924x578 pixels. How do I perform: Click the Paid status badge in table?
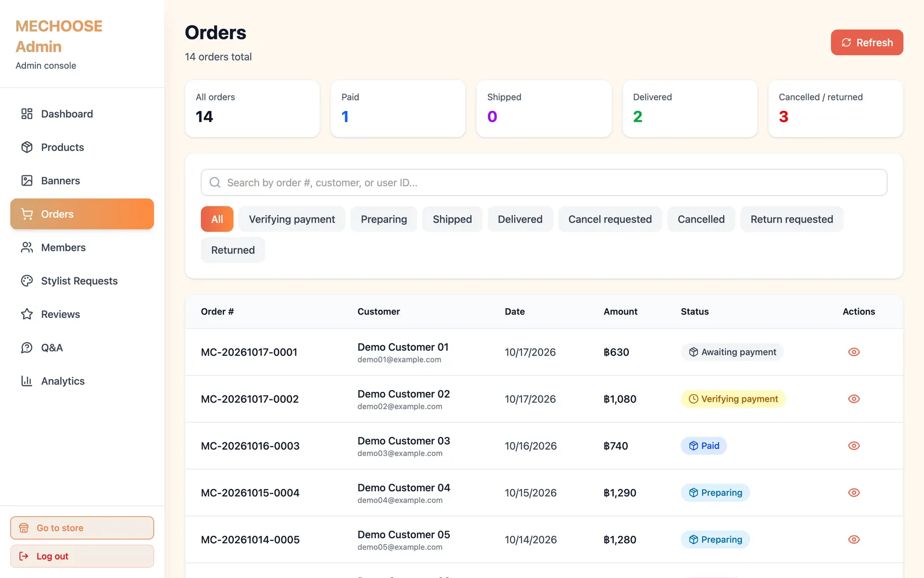704,446
